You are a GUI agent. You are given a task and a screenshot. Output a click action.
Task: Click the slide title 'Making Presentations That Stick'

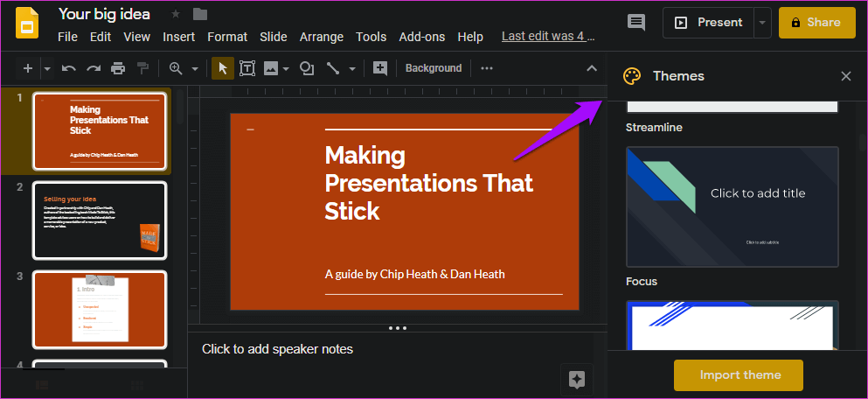(x=429, y=183)
